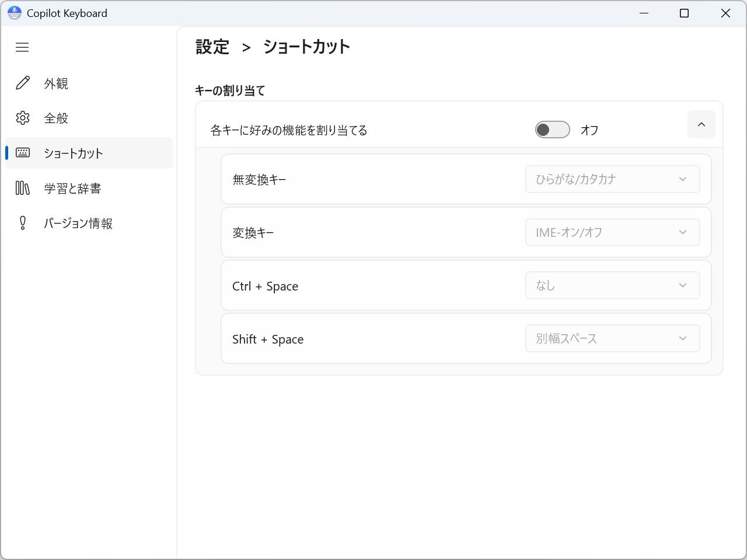
Task: Minimize the Copilot Keyboard window
Action: pyautogui.click(x=644, y=13)
